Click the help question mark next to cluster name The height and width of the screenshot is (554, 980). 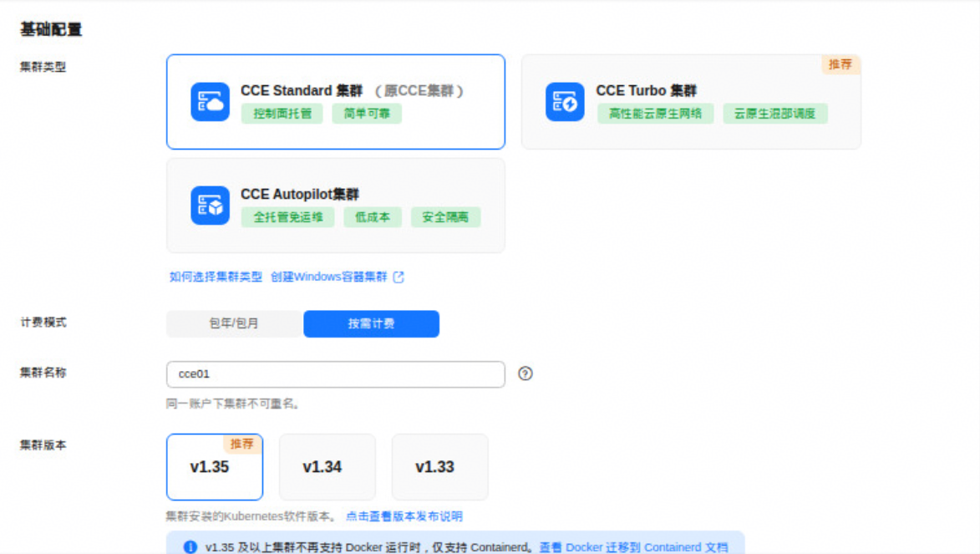(x=525, y=374)
